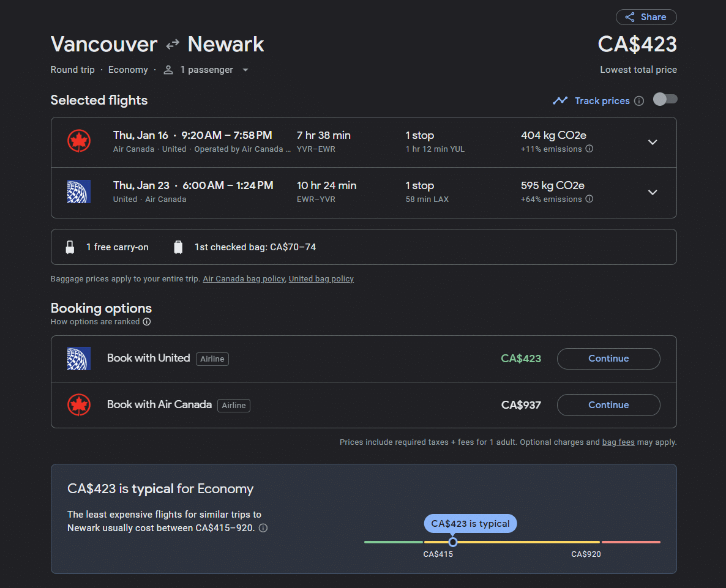Click the round-trip swap arrows icon

click(173, 45)
